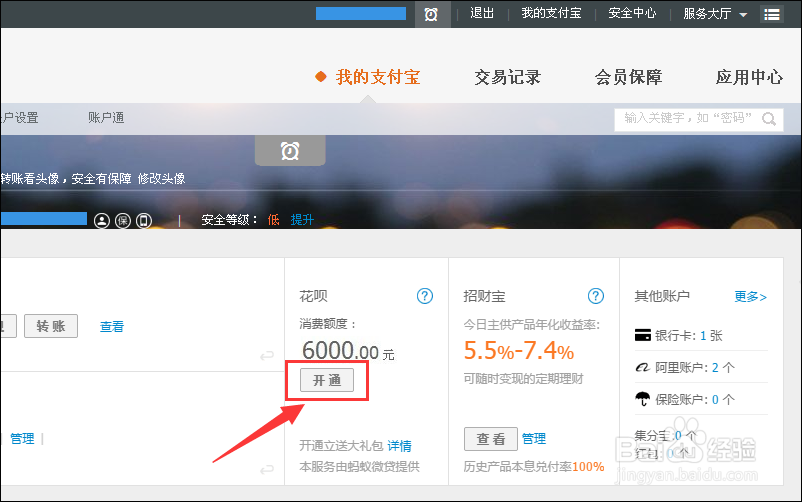Click the 本服务由蚂蚁微贷提供 text
Screen dimensions: 802x502
[x=360, y=467]
